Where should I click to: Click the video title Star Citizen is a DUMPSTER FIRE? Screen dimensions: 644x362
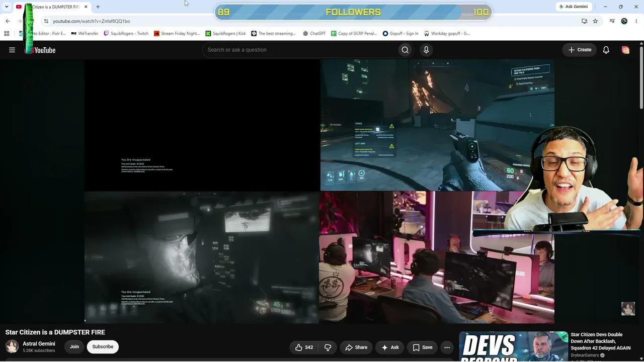[x=55, y=332]
